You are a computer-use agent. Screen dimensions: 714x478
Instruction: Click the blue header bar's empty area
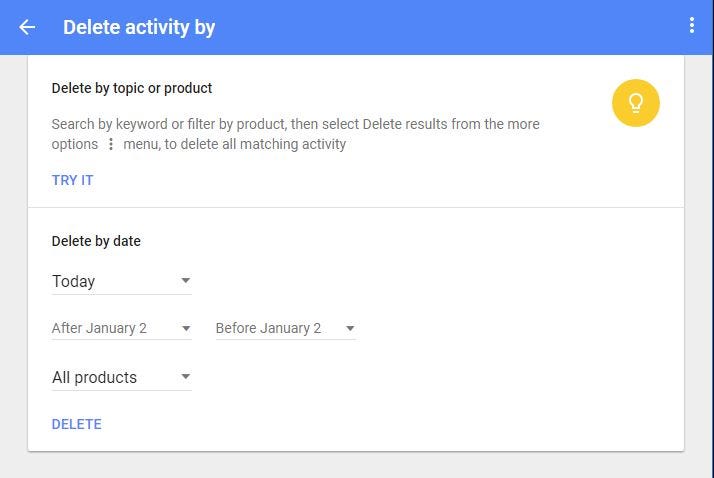click(450, 27)
